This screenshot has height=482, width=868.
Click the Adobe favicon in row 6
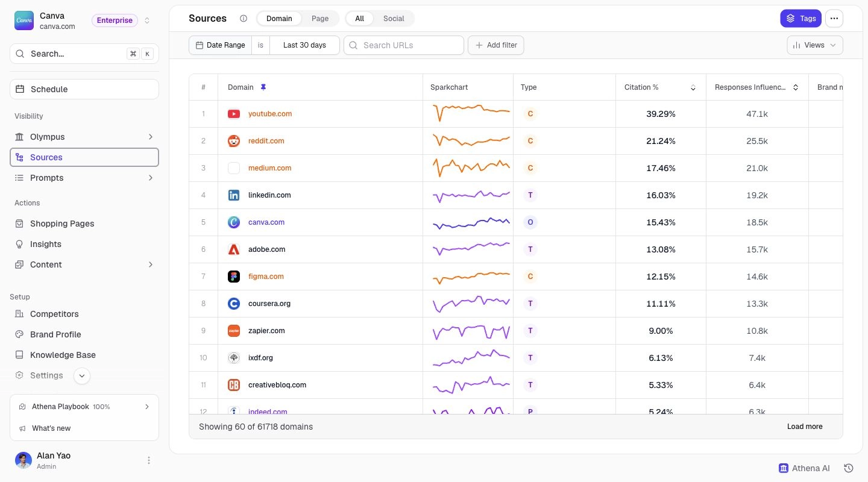tap(234, 249)
